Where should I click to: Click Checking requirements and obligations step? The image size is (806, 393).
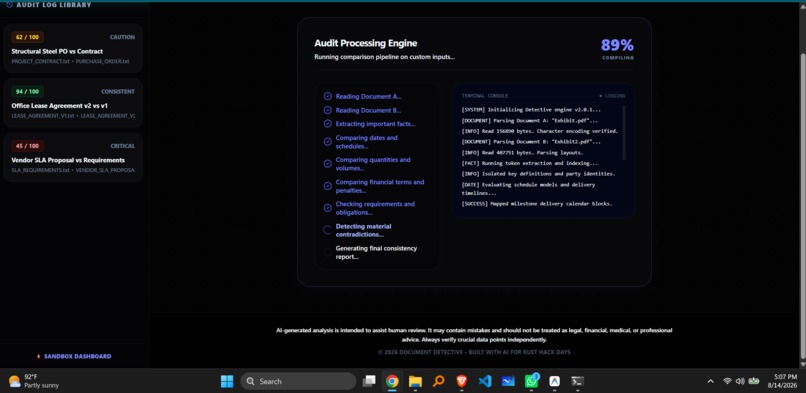(x=375, y=208)
